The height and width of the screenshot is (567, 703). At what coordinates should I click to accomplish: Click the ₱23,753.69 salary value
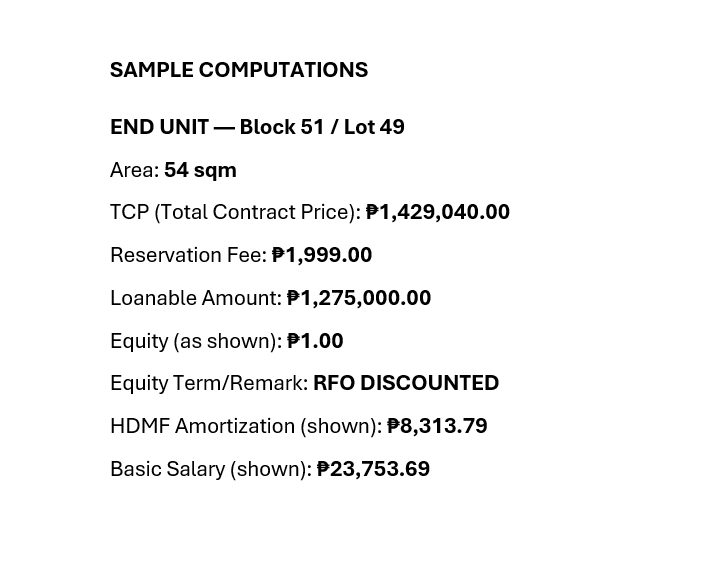click(x=373, y=469)
